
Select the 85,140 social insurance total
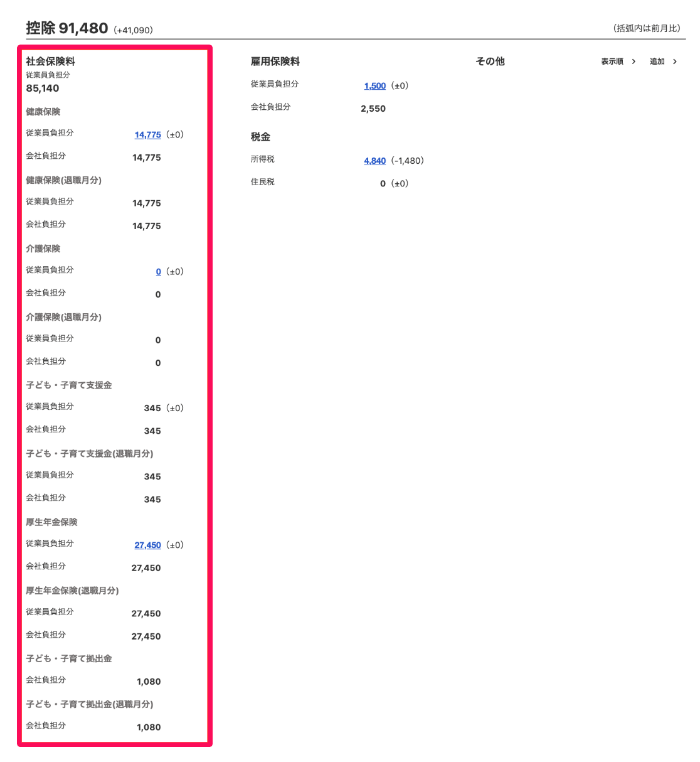coord(43,89)
